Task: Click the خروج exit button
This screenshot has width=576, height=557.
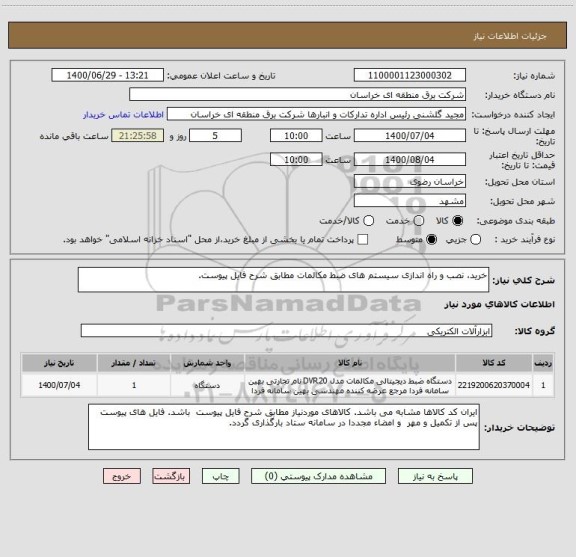Action: coord(122,476)
